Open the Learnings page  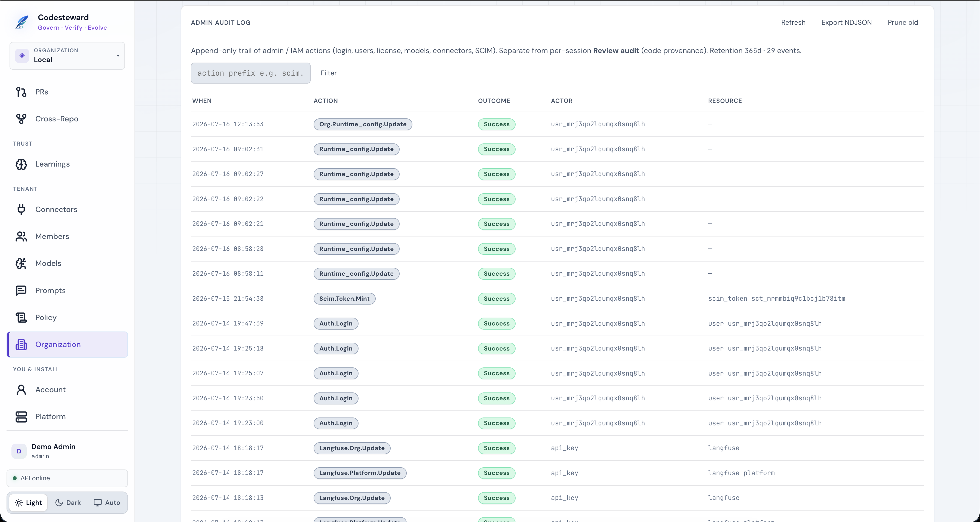click(x=67, y=164)
